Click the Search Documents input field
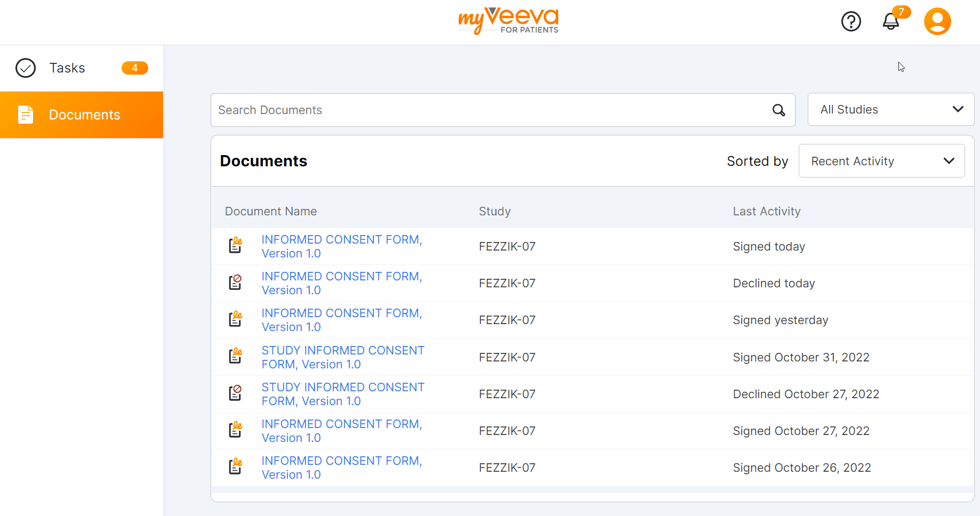This screenshot has height=516, width=980. (x=491, y=110)
